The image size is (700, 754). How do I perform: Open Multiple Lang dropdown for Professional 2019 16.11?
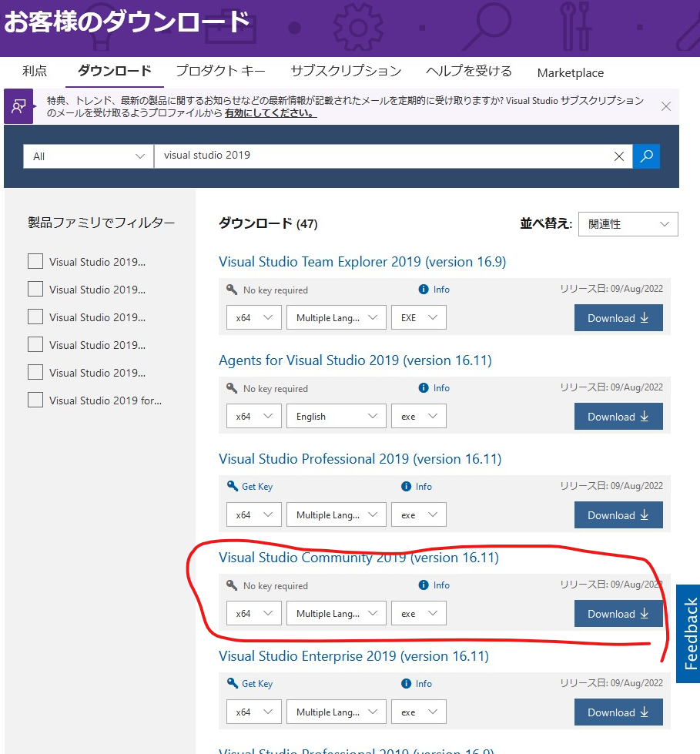pyautogui.click(x=336, y=514)
